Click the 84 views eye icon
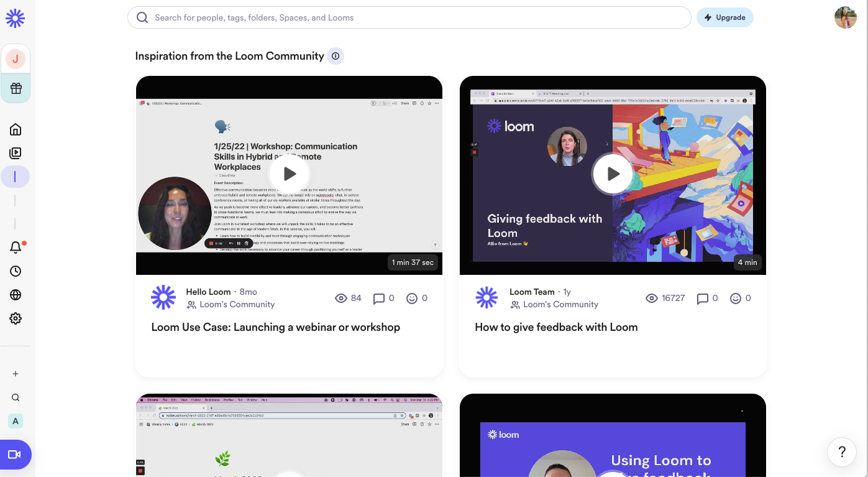This screenshot has width=868, height=477. pyautogui.click(x=341, y=299)
